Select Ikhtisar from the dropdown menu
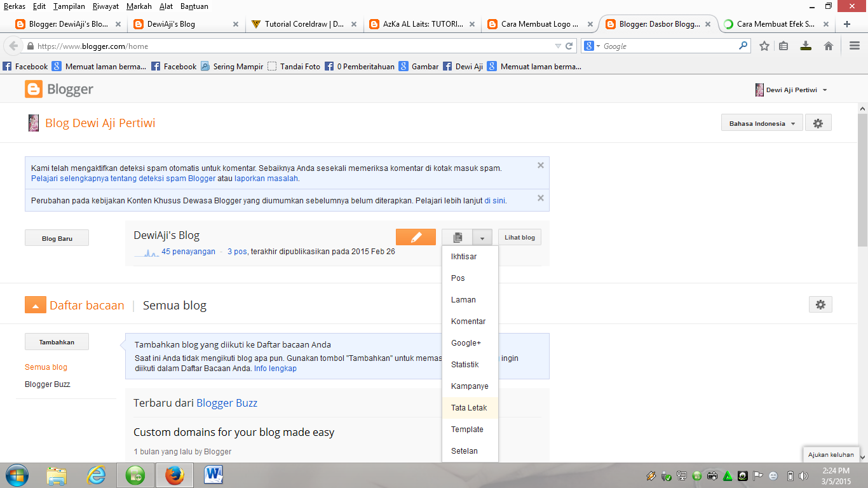Viewport: 868px width, 488px height. click(470, 257)
